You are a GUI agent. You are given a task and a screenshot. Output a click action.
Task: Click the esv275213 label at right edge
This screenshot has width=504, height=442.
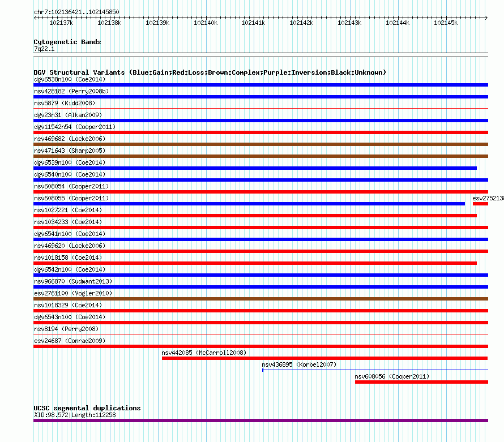pyautogui.click(x=488, y=198)
